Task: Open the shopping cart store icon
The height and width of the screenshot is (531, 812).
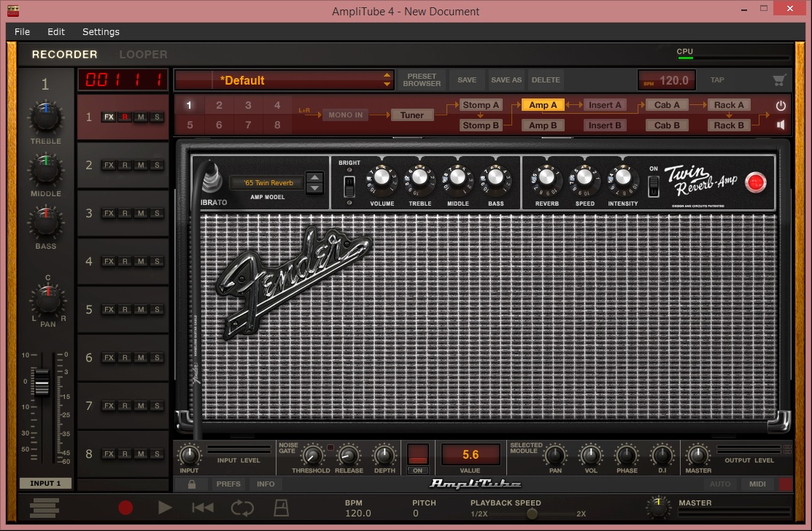Action: pos(779,80)
